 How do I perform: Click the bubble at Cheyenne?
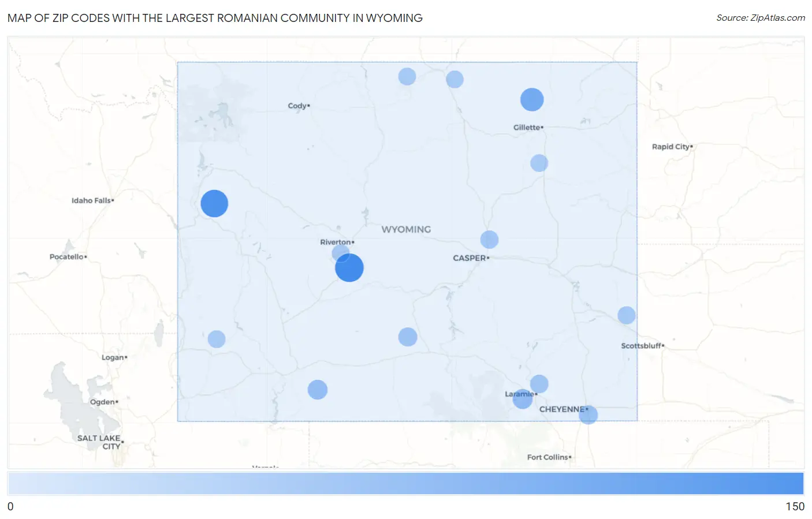tap(588, 415)
